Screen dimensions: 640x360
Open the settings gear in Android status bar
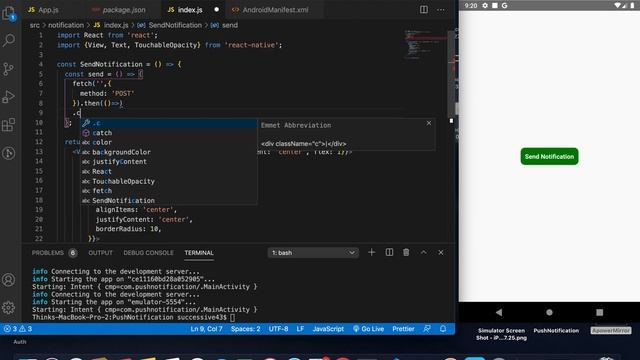[485, 5]
